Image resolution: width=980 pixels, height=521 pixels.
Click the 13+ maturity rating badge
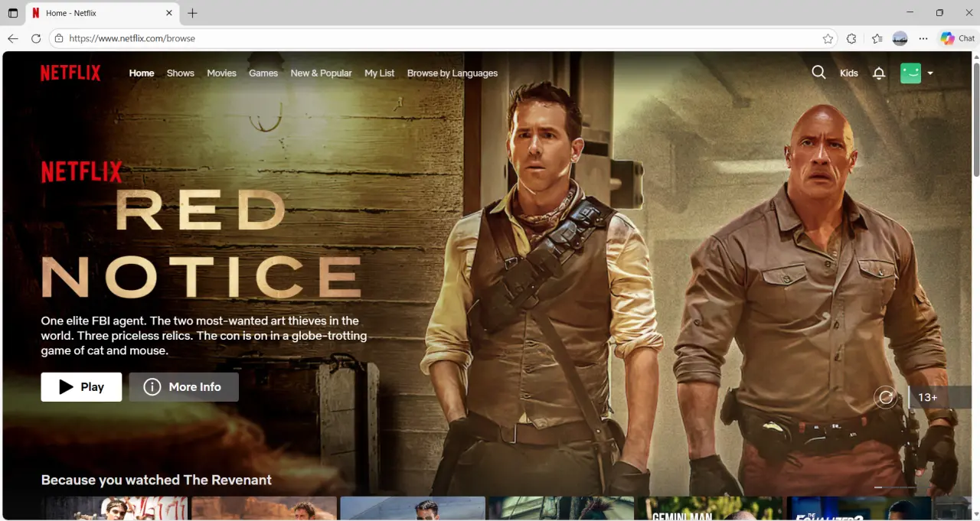point(942,397)
